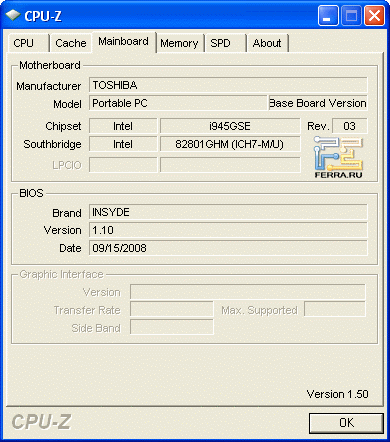The height and width of the screenshot is (442, 390).
Task: Switch to the SPD tab
Action: tap(225, 43)
